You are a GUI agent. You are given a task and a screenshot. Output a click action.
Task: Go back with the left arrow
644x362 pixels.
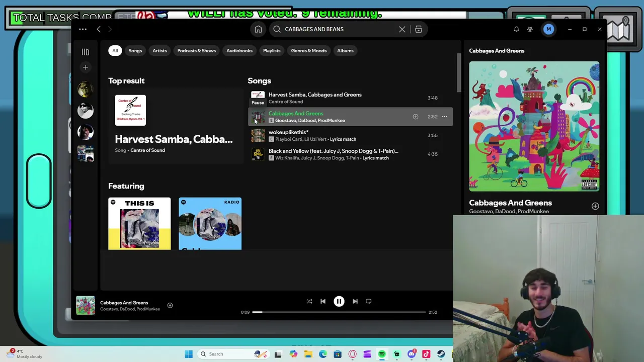click(x=99, y=29)
